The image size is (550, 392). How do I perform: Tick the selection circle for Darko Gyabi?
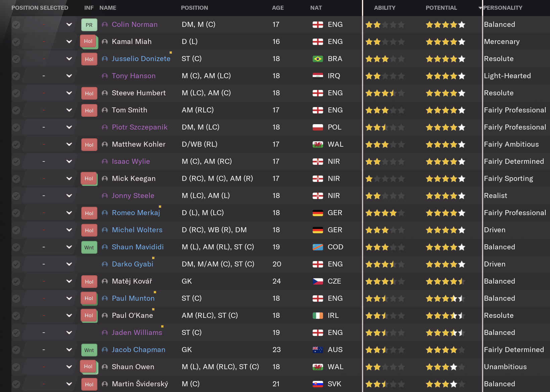[16, 264]
